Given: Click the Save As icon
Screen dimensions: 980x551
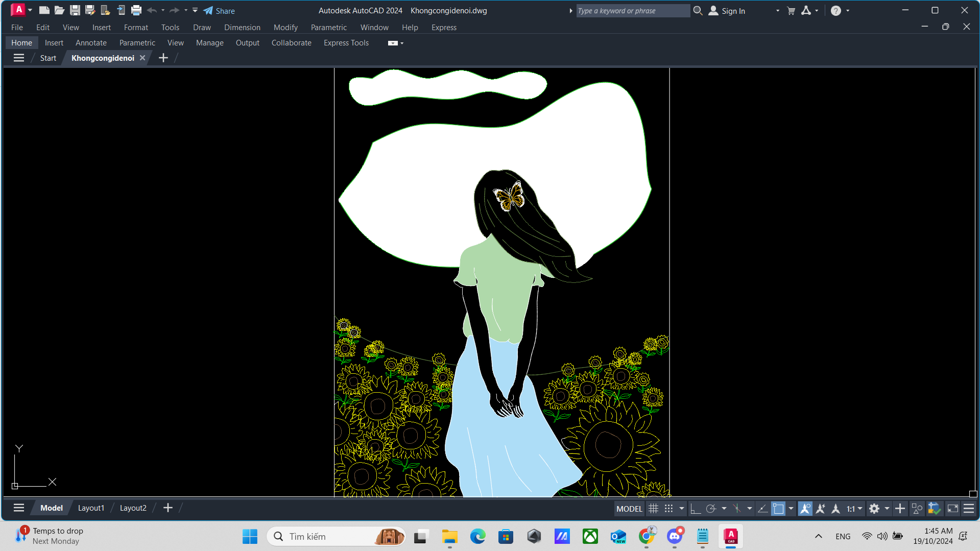Looking at the screenshot, I should (x=90, y=10).
